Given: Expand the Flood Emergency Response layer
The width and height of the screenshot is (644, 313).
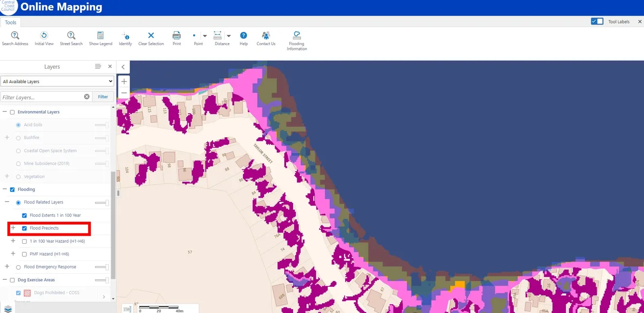Looking at the screenshot, I should click(x=7, y=267).
